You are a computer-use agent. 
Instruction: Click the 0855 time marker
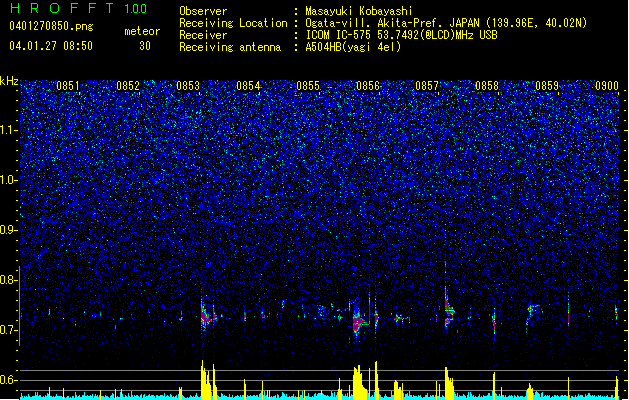[308, 85]
